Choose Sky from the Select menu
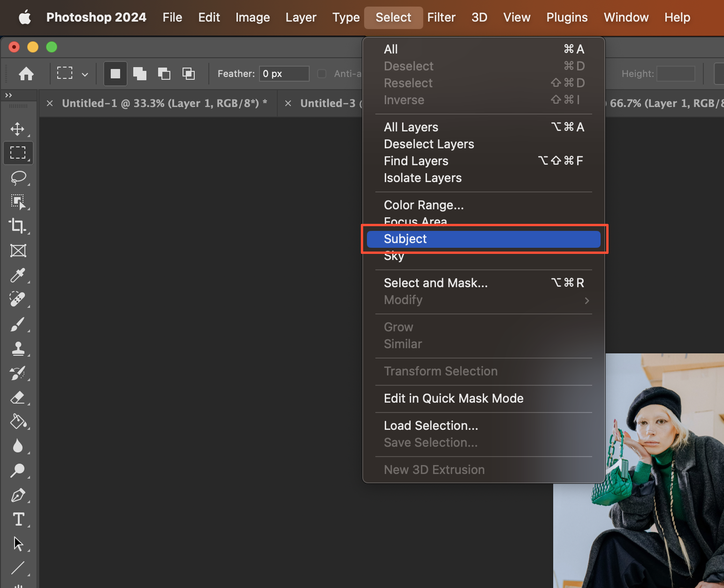Viewport: 724px width, 588px height. [x=483, y=256]
